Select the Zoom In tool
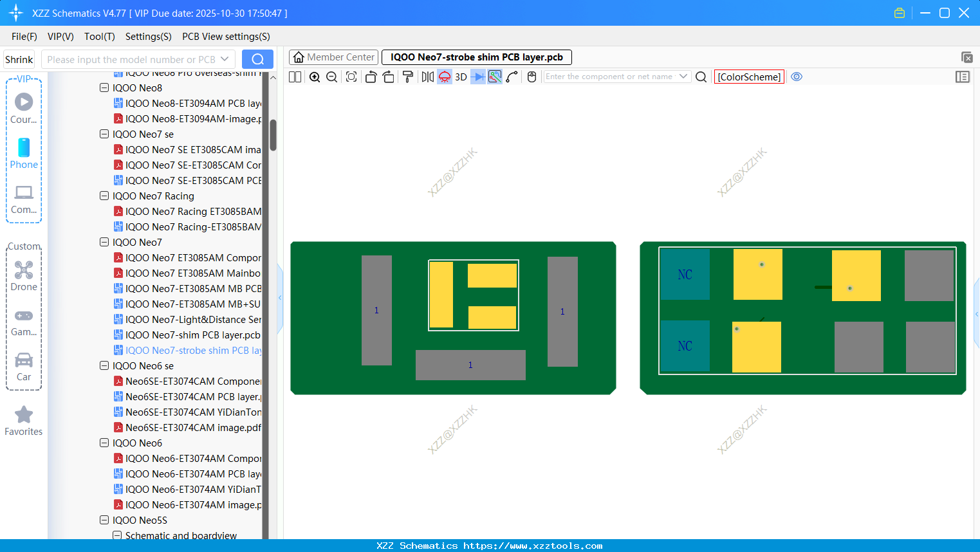 pyautogui.click(x=315, y=77)
